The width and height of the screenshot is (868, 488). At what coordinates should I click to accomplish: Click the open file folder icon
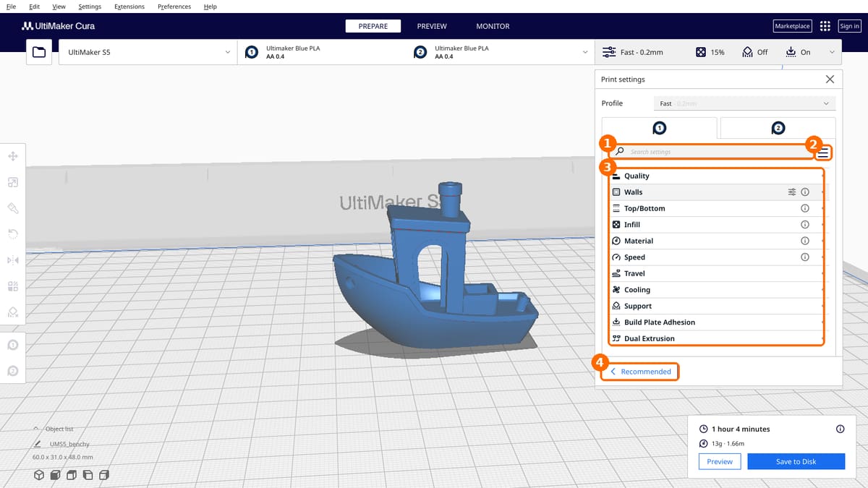tap(39, 52)
